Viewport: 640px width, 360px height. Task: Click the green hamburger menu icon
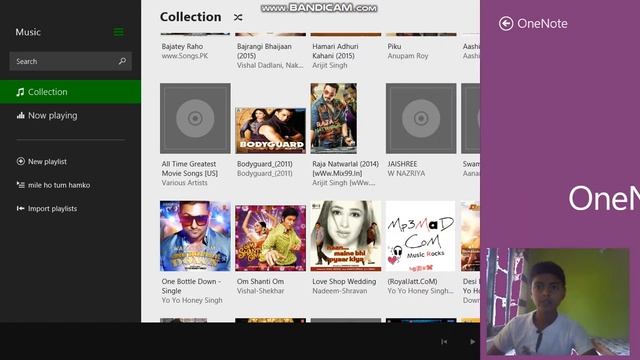(118, 32)
